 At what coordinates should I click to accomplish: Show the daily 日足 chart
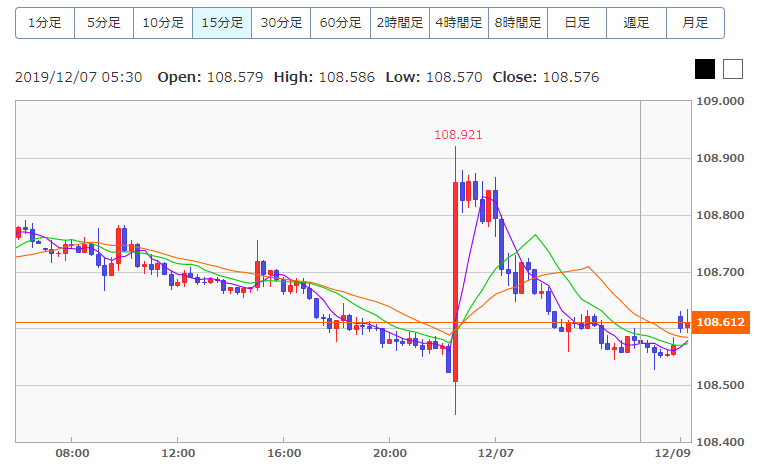[x=576, y=22]
